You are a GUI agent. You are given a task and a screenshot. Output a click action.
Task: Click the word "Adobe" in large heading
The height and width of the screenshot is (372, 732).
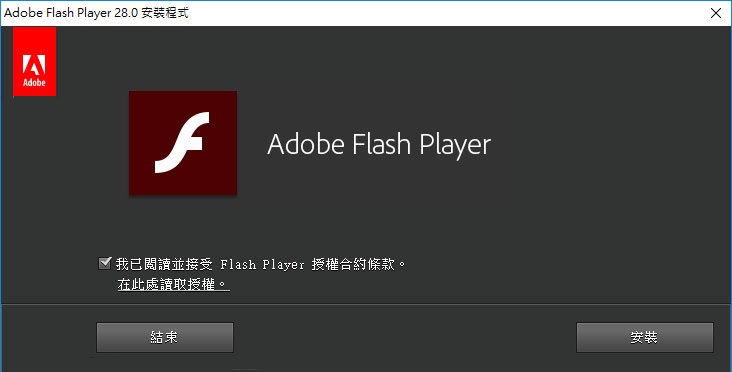[x=306, y=144]
